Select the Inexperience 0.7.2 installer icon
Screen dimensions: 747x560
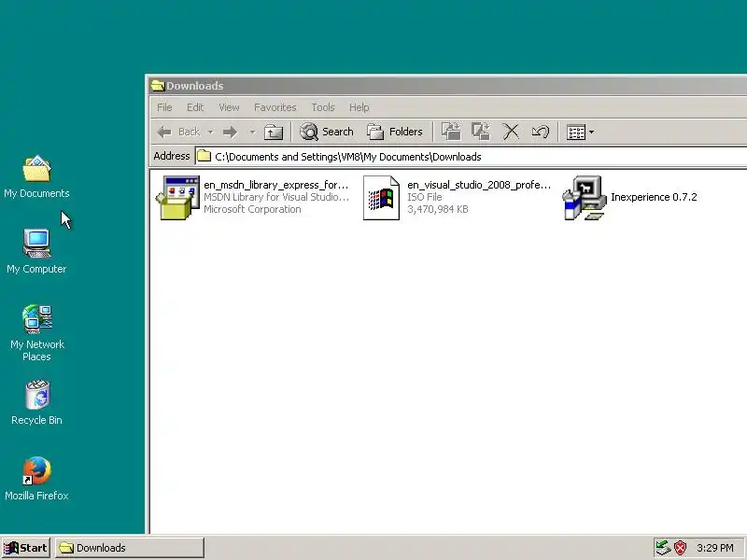[584, 198]
